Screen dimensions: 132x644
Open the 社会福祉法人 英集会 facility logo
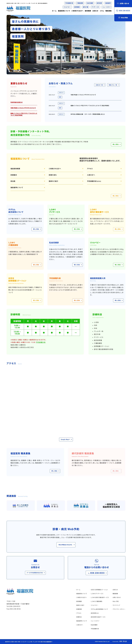point(51,505)
